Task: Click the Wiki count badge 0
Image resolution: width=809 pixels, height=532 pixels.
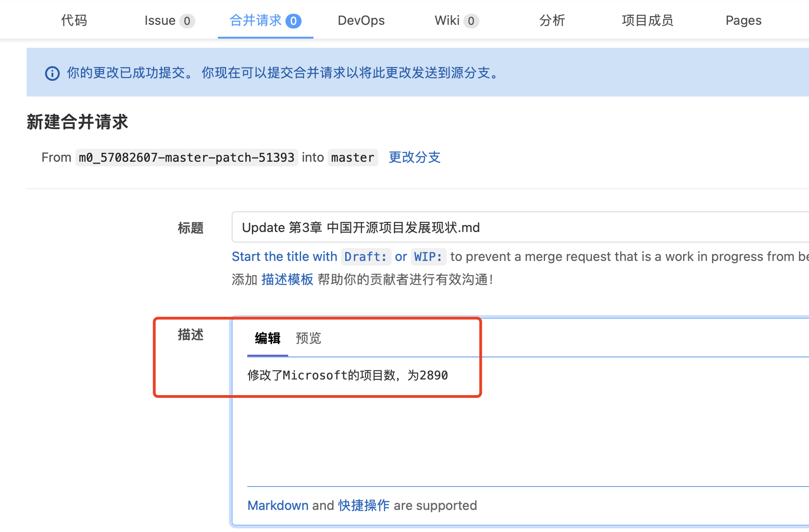Action: pyautogui.click(x=471, y=21)
